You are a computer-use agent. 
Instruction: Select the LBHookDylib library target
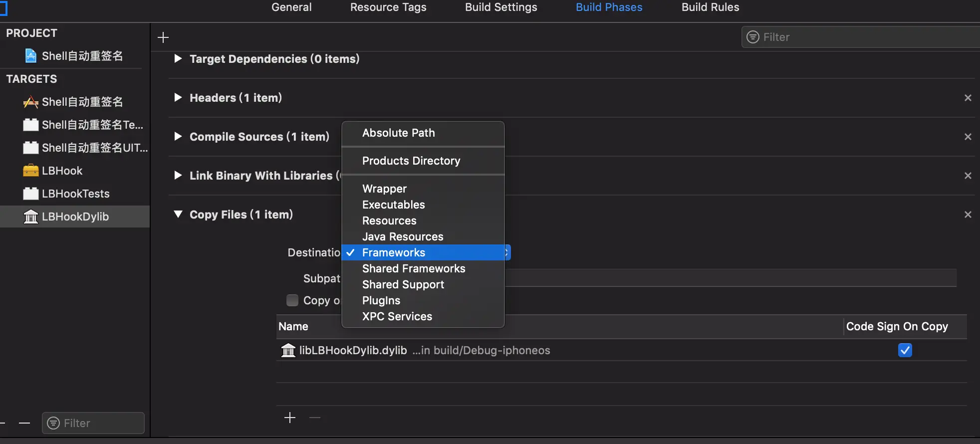point(75,217)
